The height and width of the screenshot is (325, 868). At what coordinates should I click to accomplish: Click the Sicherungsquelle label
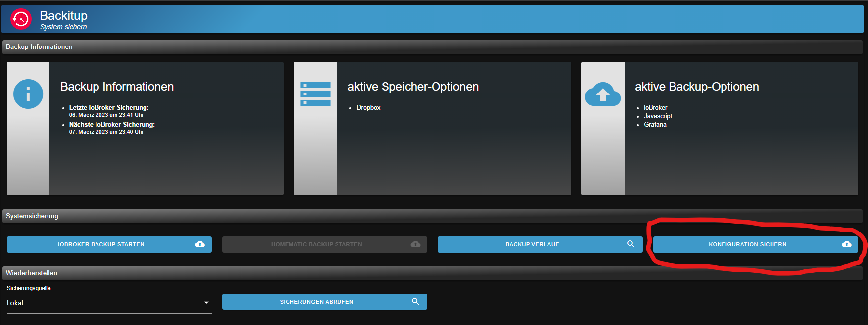tap(29, 288)
